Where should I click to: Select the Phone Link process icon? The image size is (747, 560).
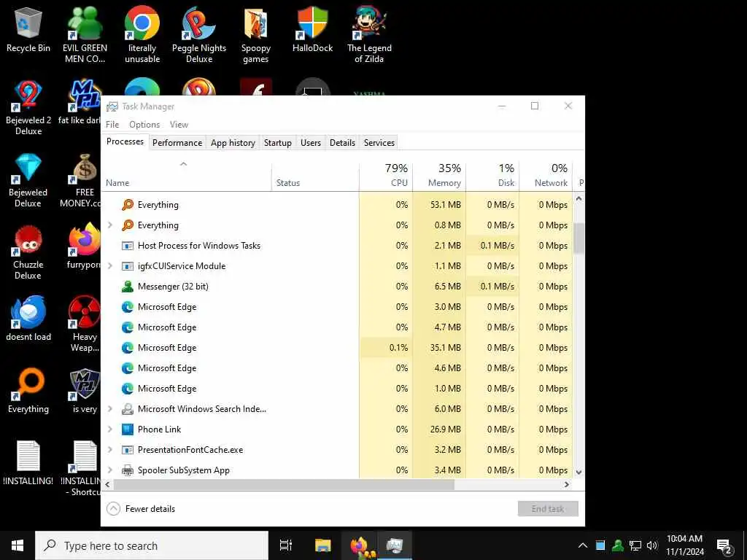[127, 429]
